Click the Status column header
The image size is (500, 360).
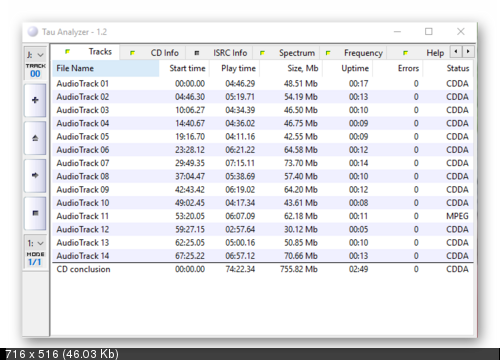point(448,68)
